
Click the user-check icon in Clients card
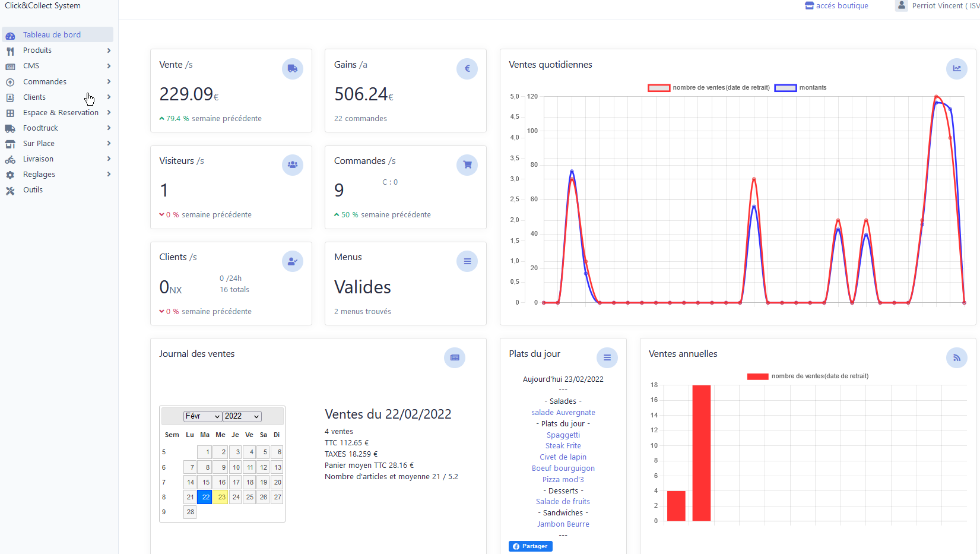coord(292,261)
